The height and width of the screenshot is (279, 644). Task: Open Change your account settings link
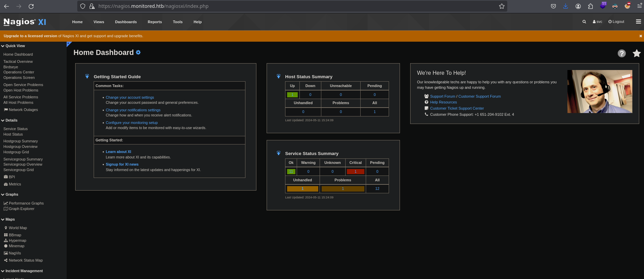[130, 97]
